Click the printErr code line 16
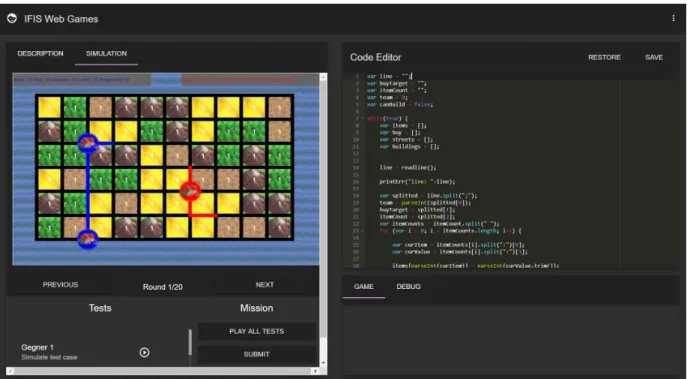Screen dimensions: 687x379 417,182
